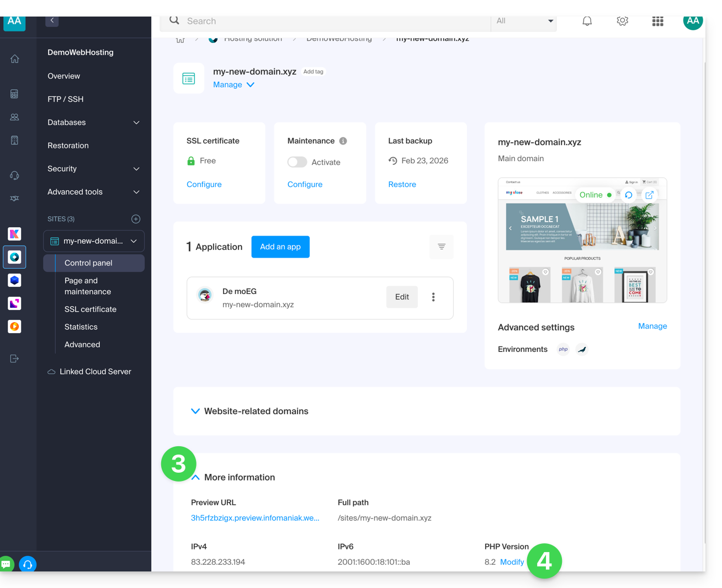Screen dimensions: 722x588
Task: Open site in new window icon
Action: coord(649,195)
